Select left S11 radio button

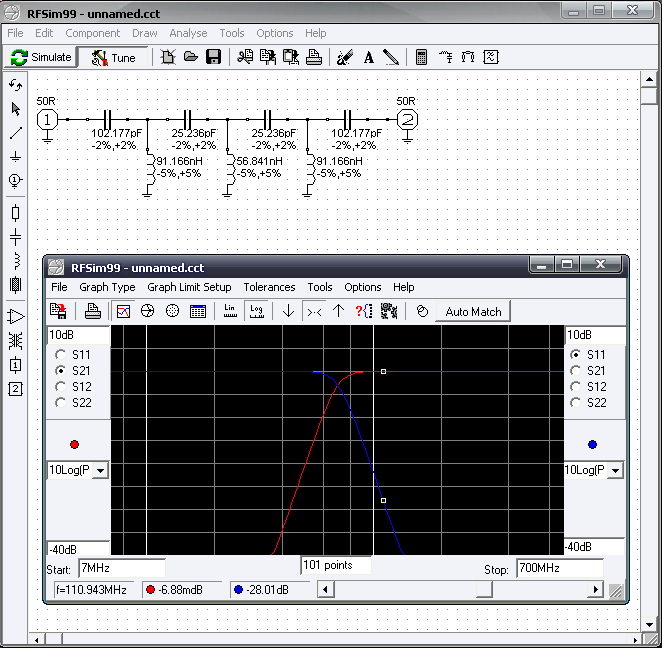click(61, 355)
